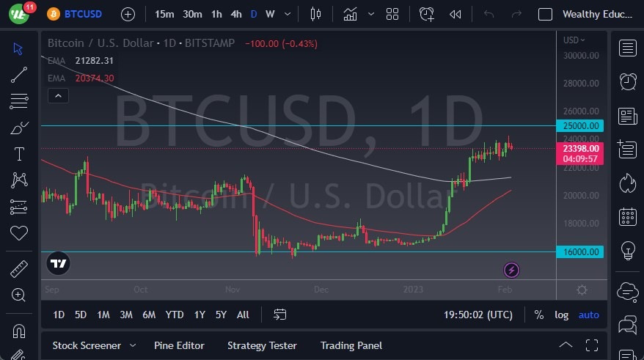Collapse the indicator legend chevron
The height and width of the screenshot is (360, 644).
(x=57, y=95)
